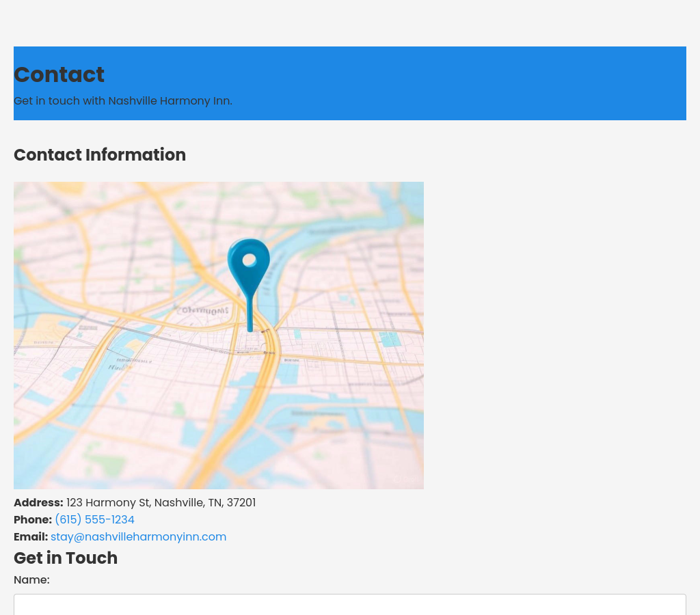The height and width of the screenshot is (615, 700).
Task: Click the "Get in Touch" form heading
Action: click(x=66, y=558)
